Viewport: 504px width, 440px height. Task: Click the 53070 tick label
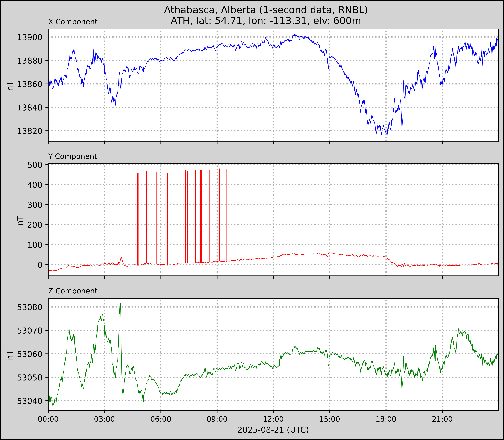click(30, 331)
